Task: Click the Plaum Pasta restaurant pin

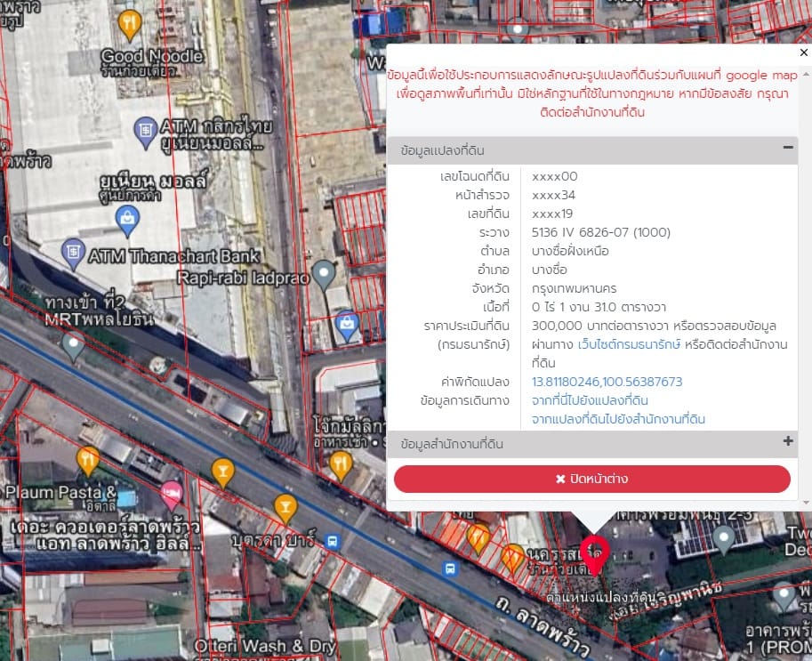Action: [87, 461]
